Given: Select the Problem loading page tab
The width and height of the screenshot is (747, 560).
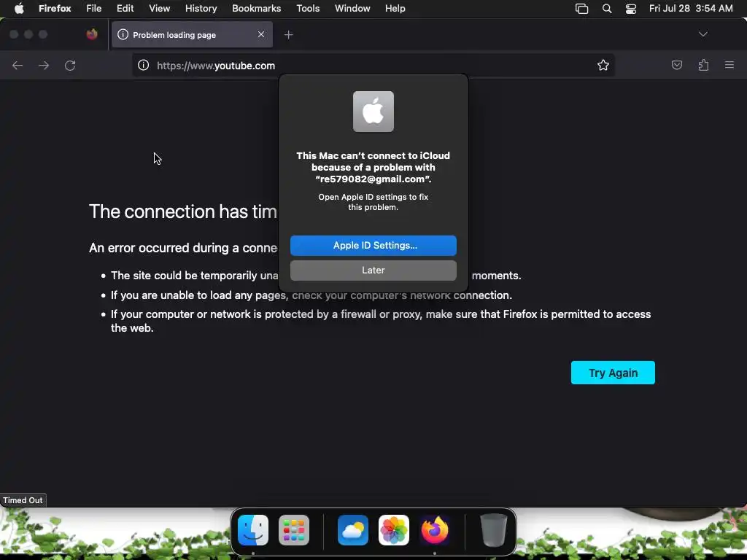Looking at the screenshot, I should point(192,35).
